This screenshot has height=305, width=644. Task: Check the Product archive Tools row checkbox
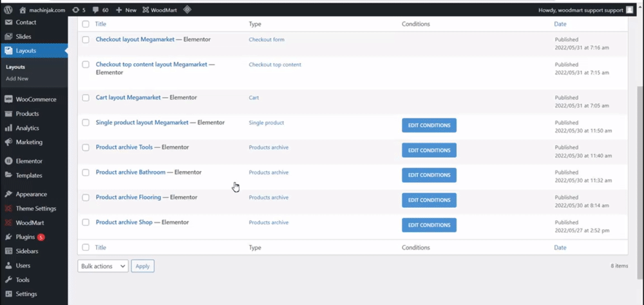click(x=86, y=147)
